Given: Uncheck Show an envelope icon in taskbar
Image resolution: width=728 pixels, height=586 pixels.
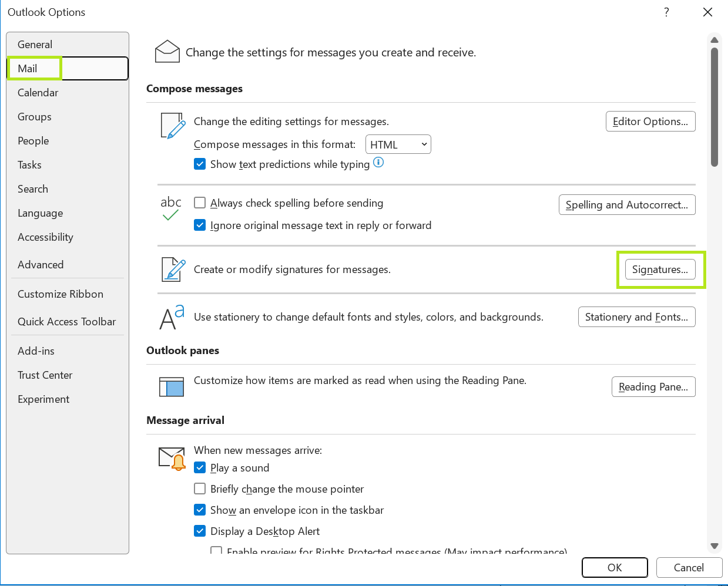Looking at the screenshot, I should point(200,510).
